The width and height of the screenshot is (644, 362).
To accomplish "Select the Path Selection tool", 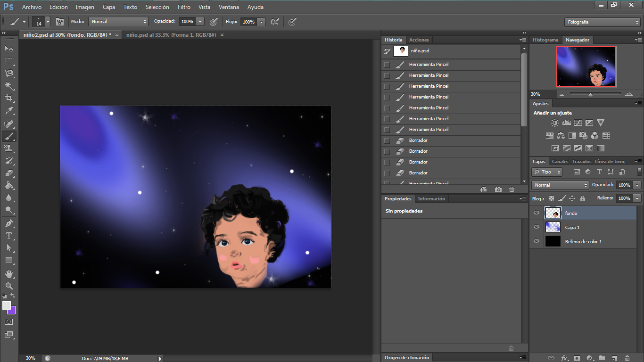I will pyautogui.click(x=9, y=248).
